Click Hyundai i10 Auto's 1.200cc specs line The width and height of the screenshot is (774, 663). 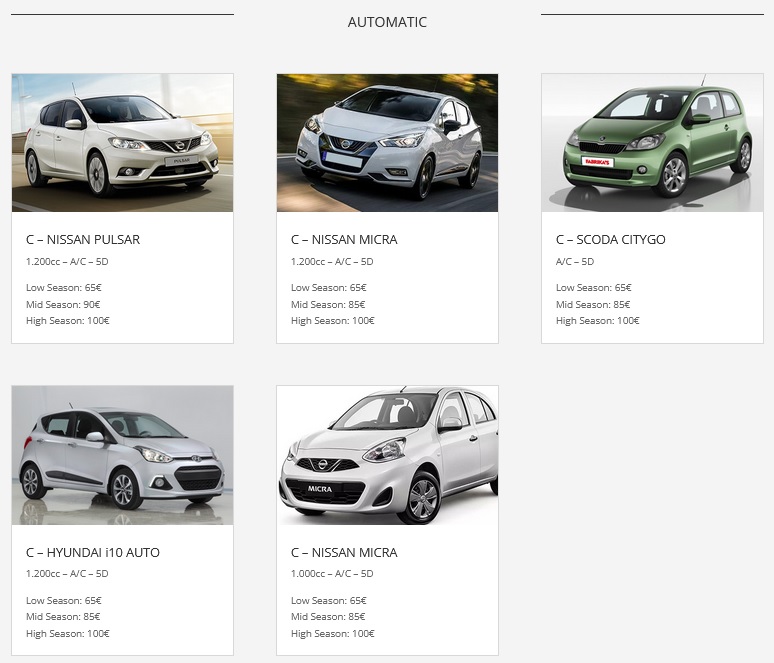click(67, 574)
